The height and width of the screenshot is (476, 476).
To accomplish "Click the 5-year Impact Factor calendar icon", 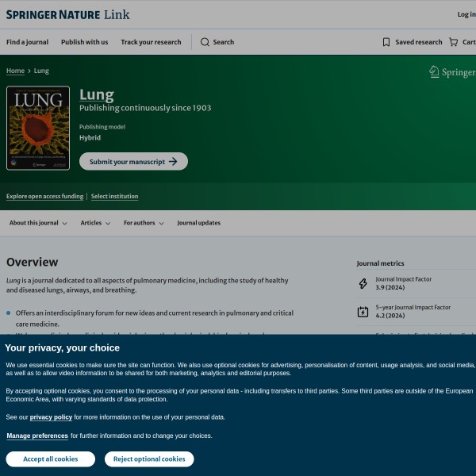I will click(363, 312).
